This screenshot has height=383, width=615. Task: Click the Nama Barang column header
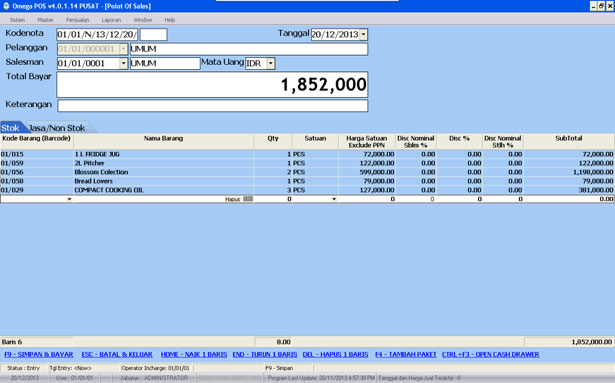point(163,141)
